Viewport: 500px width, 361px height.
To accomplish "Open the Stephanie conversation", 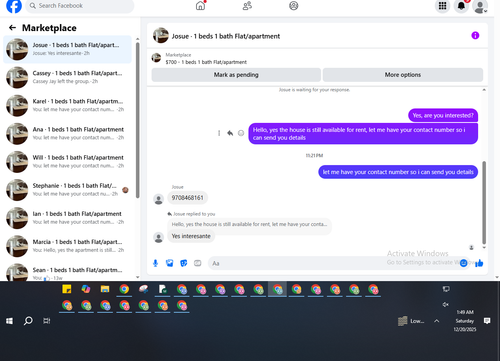I will [67, 190].
